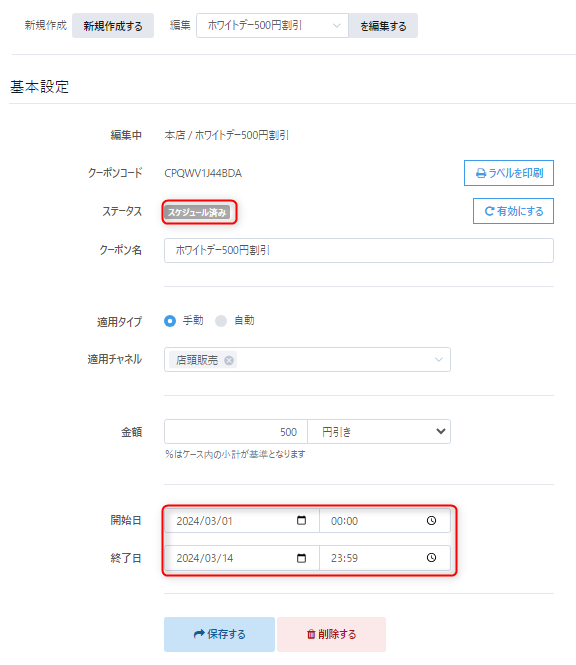The width and height of the screenshot is (576, 665).
Task: Activate the coupon with 有効にする
Action: [513, 211]
